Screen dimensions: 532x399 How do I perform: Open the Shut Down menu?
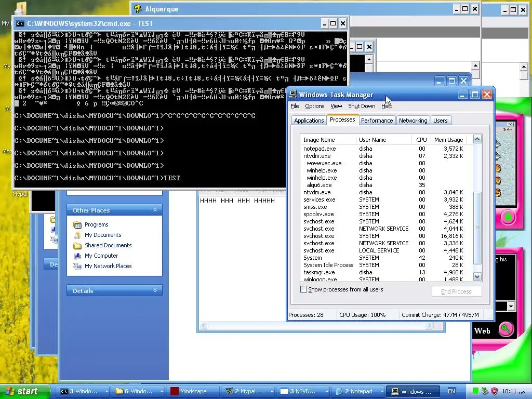point(362,106)
